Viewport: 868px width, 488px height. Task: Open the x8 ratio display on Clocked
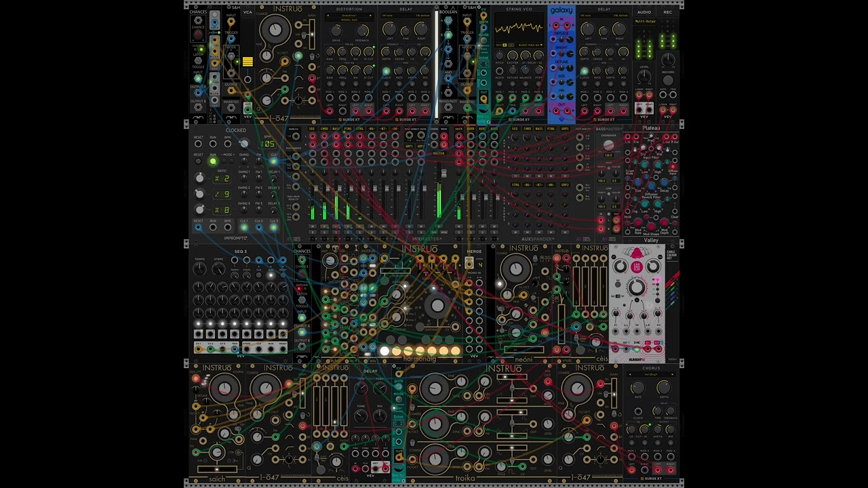point(222,209)
